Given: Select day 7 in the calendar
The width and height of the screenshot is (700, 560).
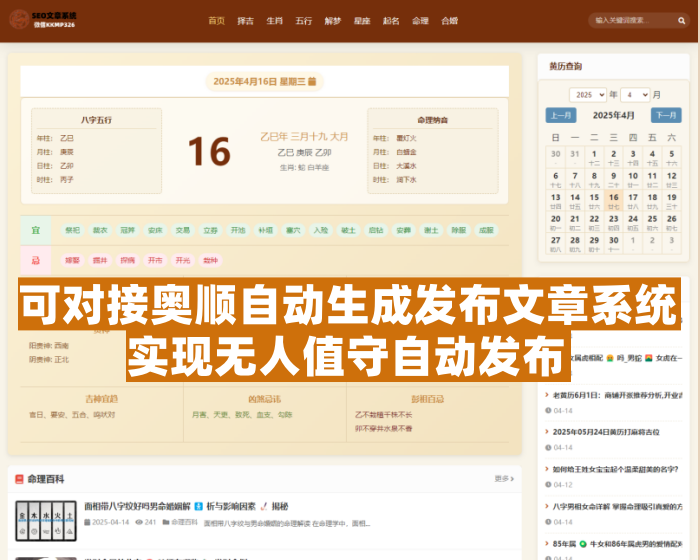Looking at the screenshot, I should (575, 179).
